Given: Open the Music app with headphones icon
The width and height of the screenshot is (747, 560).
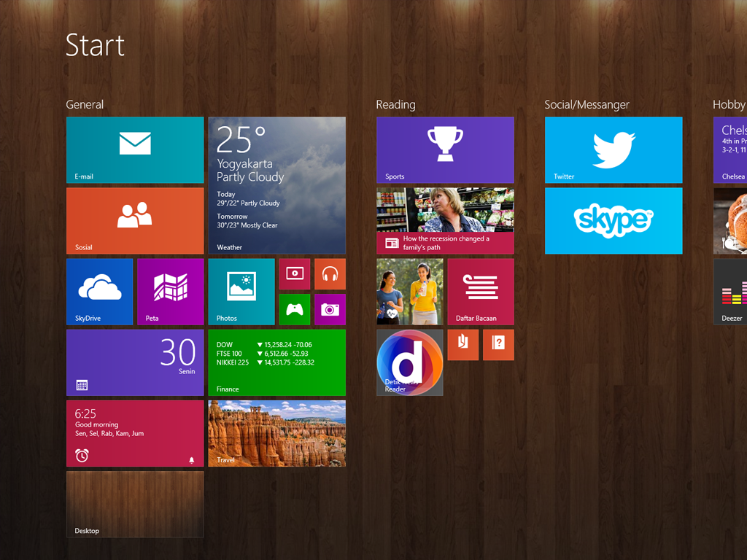Looking at the screenshot, I should coord(330,273).
